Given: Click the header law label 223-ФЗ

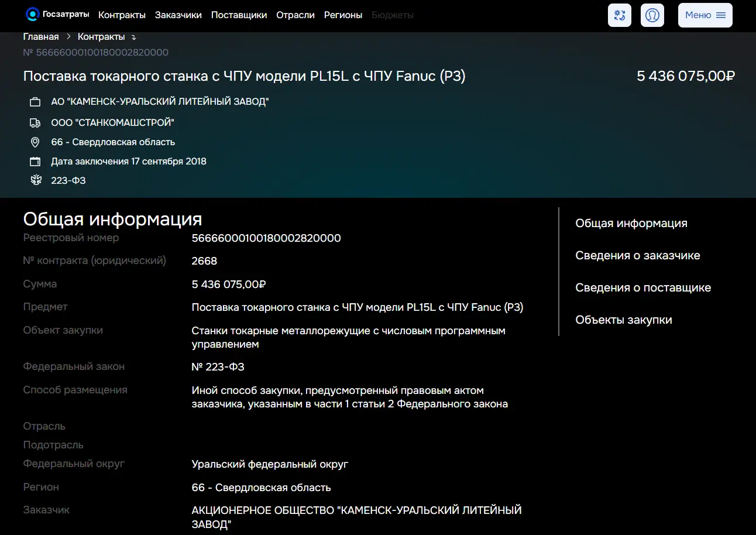Looking at the screenshot, I should [68, 180].
